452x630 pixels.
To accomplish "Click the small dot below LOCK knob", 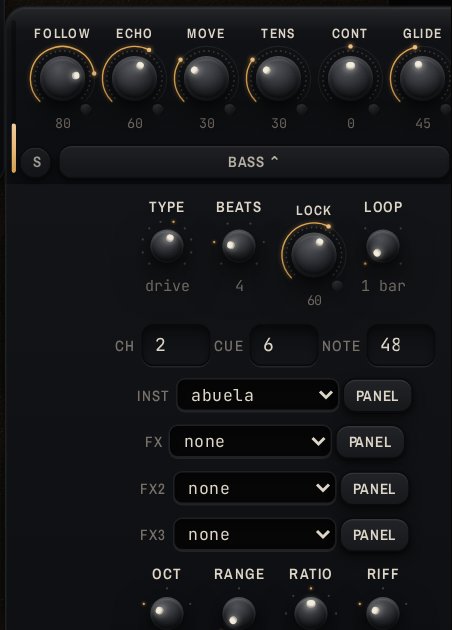I will (337, 286).
